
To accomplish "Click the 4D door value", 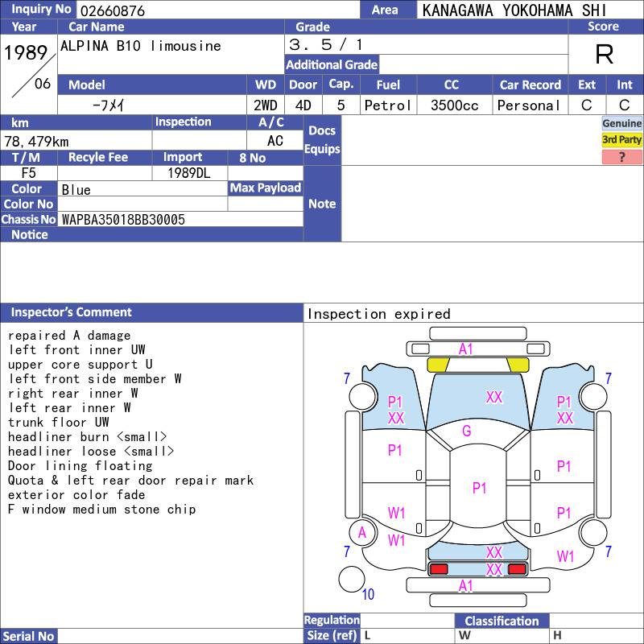I will tap(303, 105).
